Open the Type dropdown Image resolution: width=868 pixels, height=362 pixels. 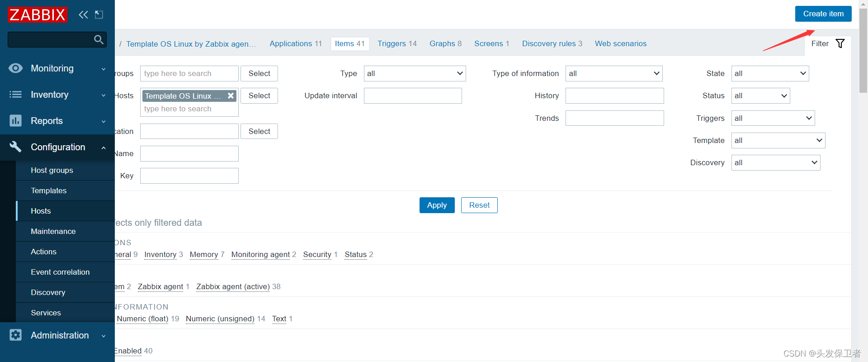[415, 73]
